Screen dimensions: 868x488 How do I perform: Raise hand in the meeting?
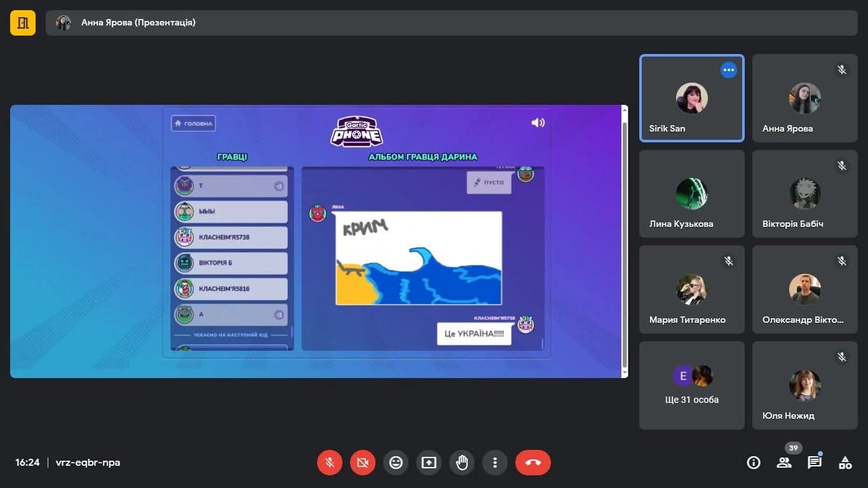[x=462, y=463]
